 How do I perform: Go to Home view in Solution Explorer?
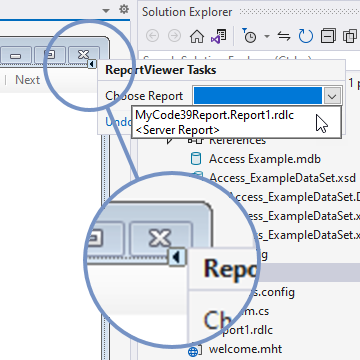197,36
